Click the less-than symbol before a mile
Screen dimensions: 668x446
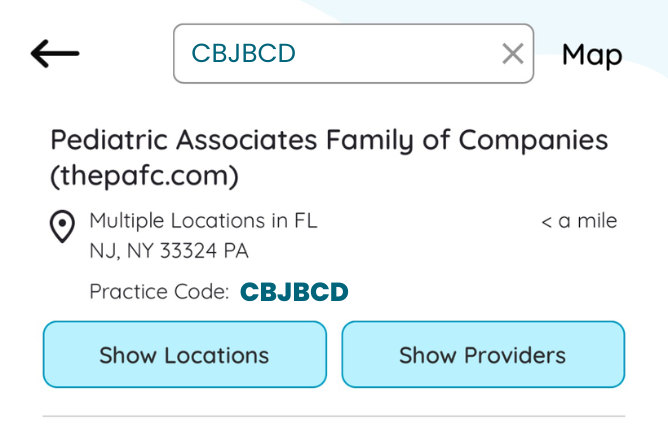546,222
